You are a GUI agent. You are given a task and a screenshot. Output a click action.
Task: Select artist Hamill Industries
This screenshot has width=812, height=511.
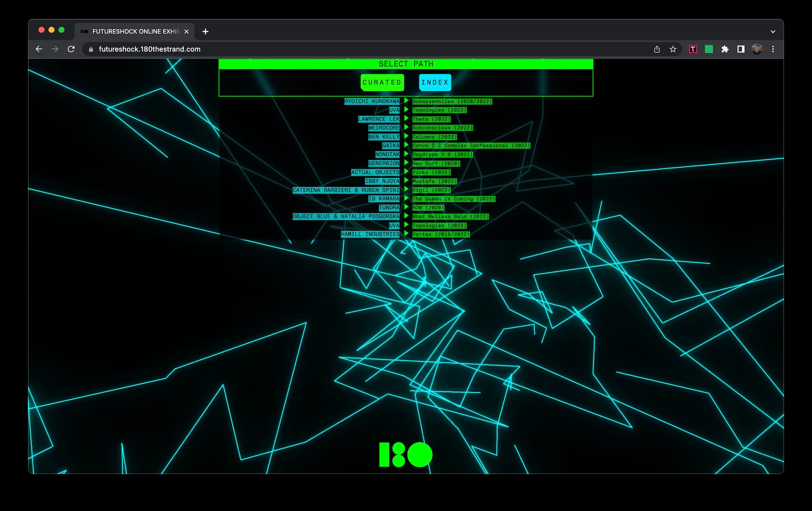point(370,234)
